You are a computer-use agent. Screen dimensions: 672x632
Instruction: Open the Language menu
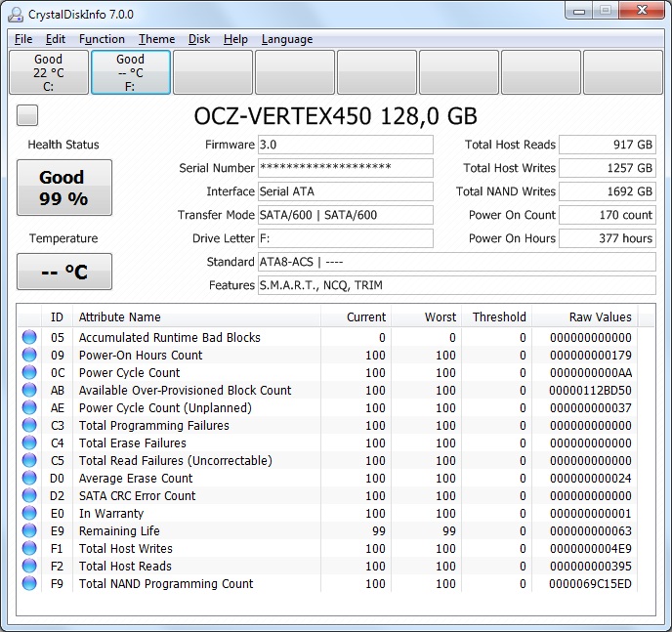tap(287, 39)
